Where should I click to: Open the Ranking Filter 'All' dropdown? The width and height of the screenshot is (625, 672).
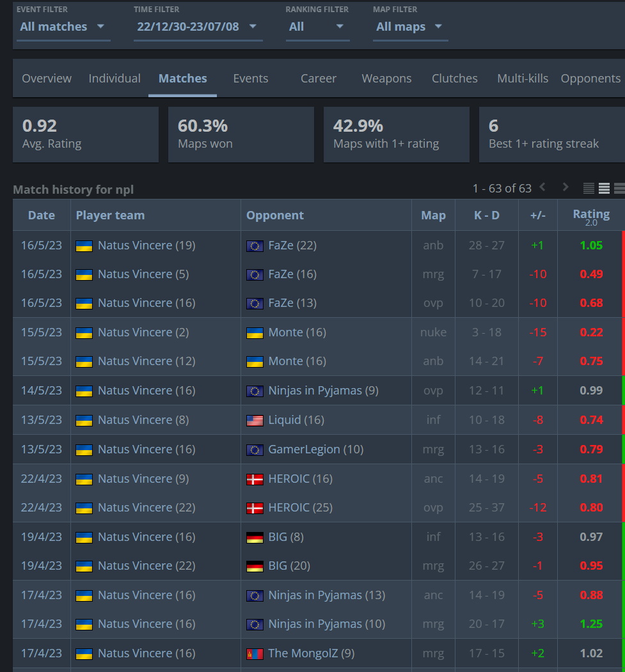(x=317, y=27)
